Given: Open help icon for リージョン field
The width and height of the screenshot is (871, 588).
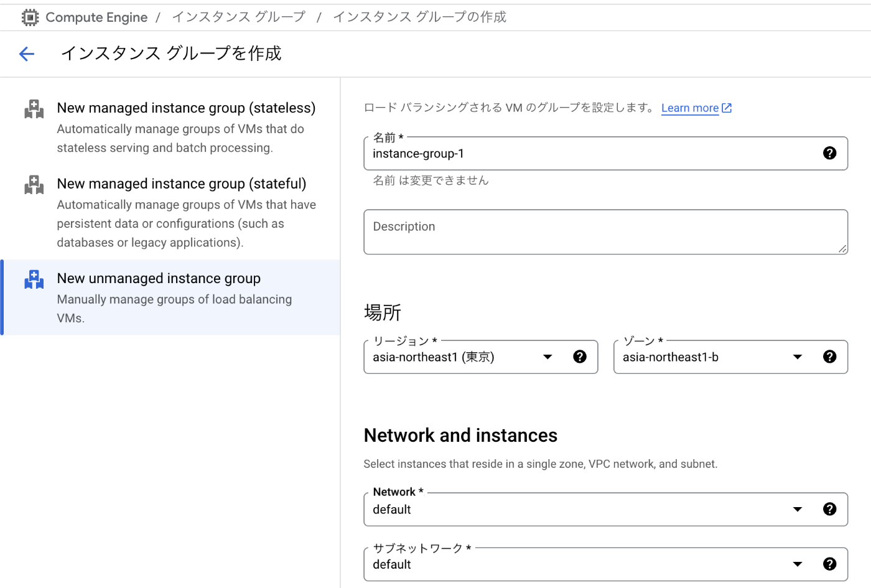Looking at the screenshot, I should tap(580, 357).
